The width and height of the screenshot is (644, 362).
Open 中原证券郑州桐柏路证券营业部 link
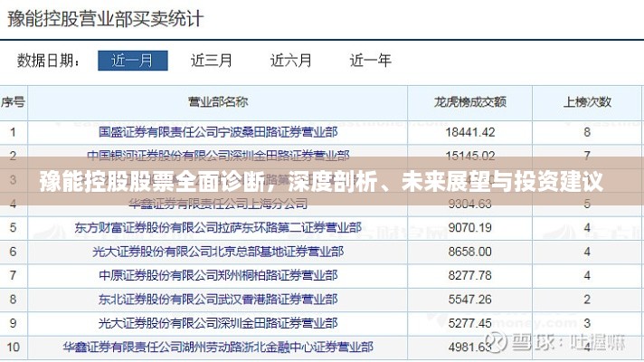coord(218,275)
